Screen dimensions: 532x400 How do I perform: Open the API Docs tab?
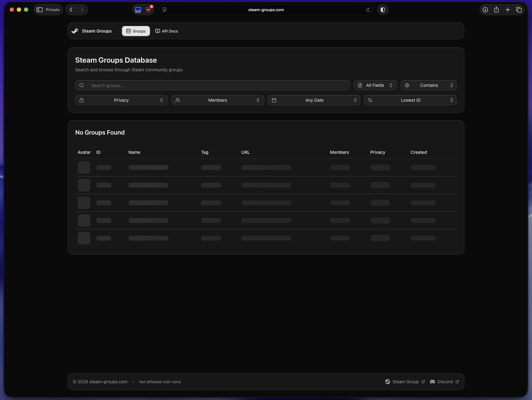point(166,31)
